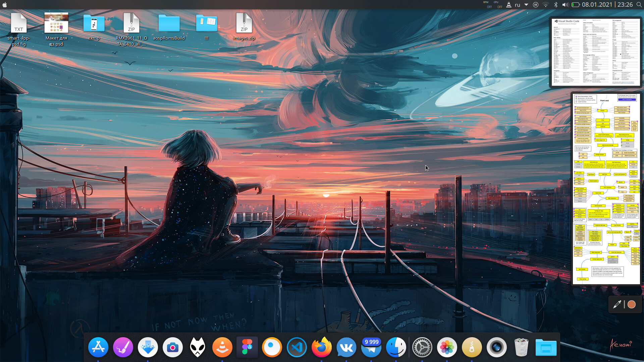
Task: Open the Front-end roadmap image thumbnail
Action: [606, 189]
